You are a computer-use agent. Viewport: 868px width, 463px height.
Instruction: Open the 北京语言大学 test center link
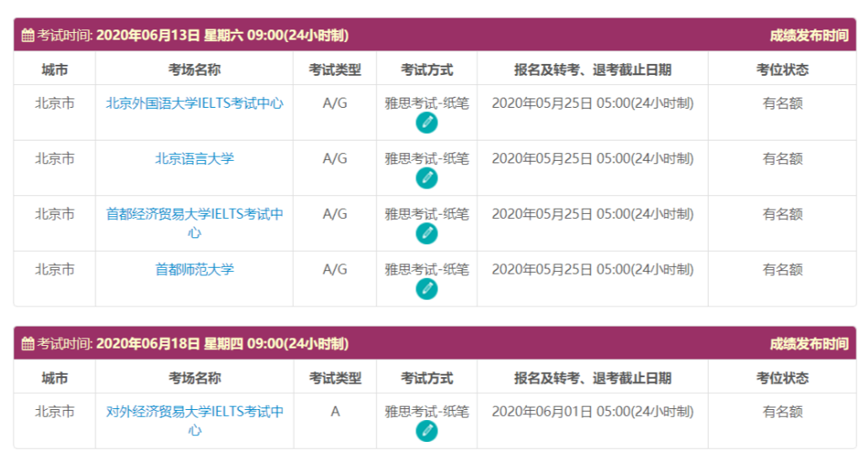tap(194, 158)
